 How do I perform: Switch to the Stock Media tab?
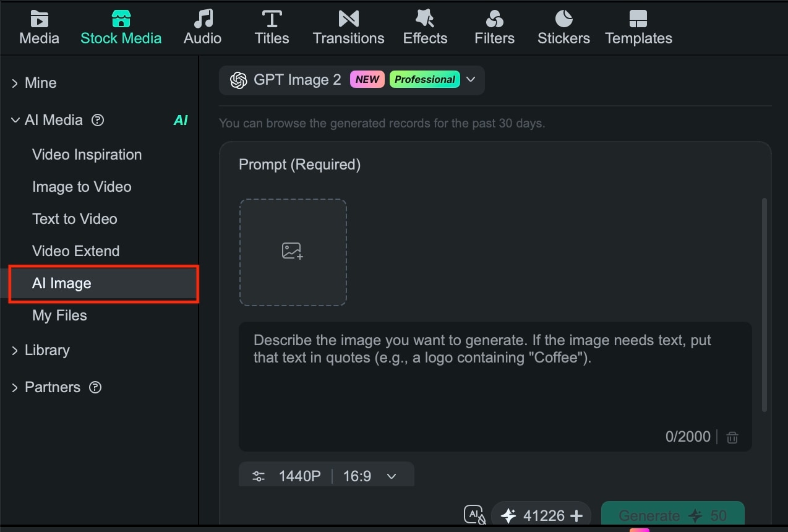click(x=121, y=28)
